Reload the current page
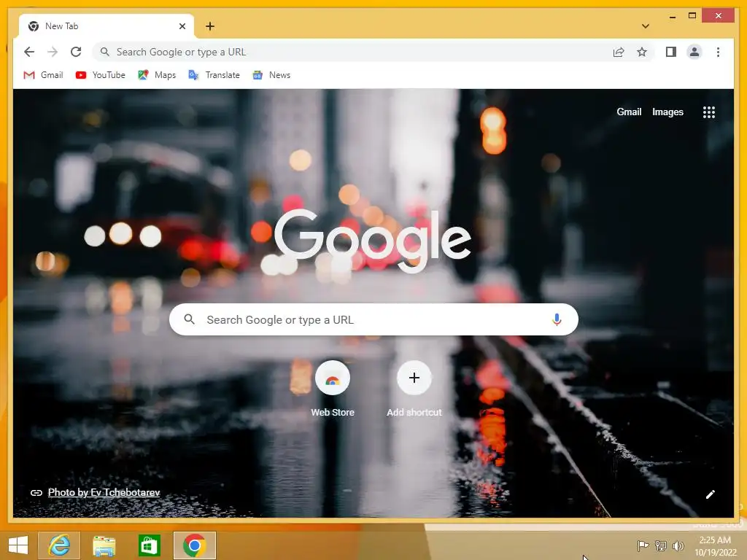The image size is (747, 560). 76,52
